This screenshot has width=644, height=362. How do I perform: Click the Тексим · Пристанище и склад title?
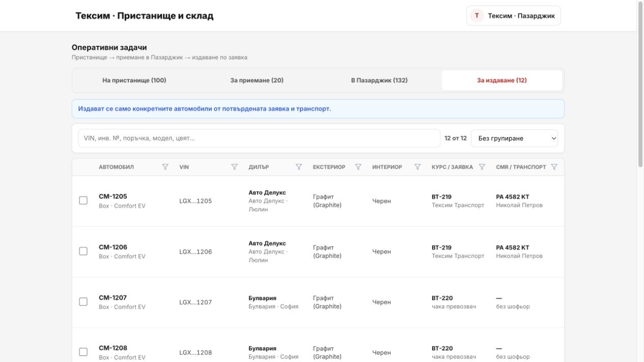(145, 16)
